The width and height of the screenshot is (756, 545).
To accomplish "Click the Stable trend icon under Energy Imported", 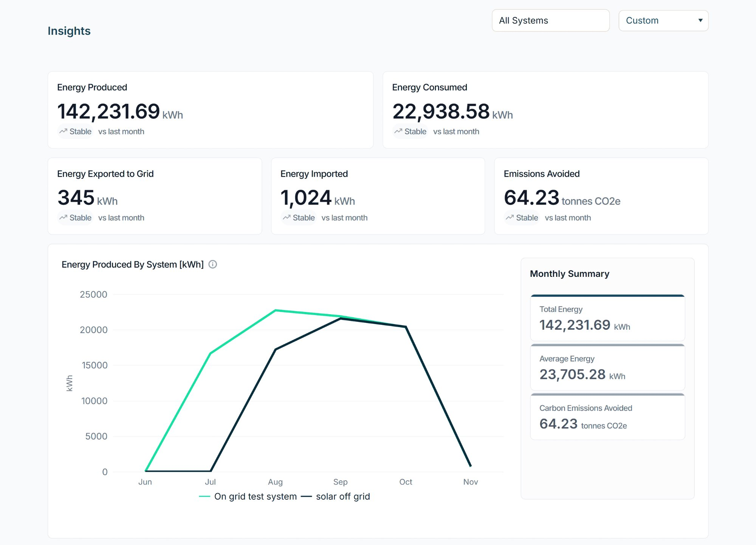I will pos(287,217).
